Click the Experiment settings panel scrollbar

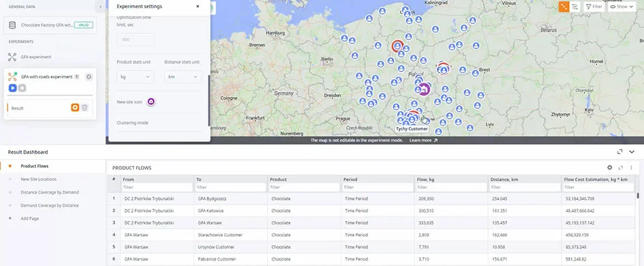point(209,101)
